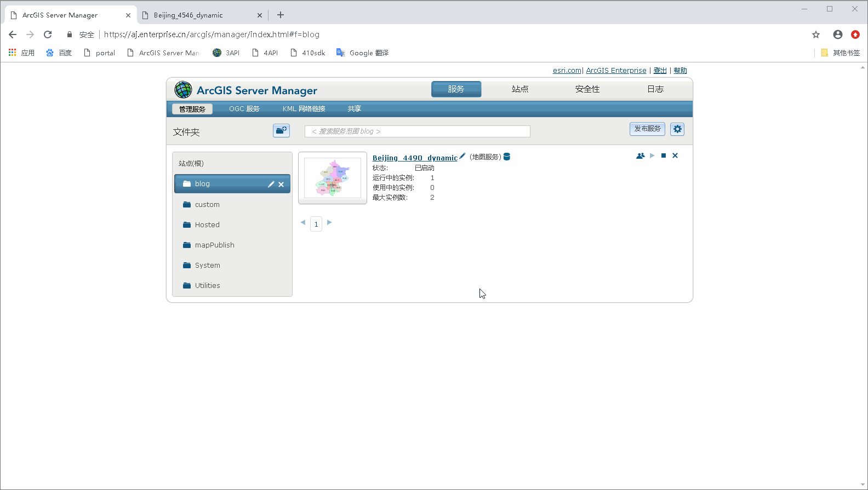This screenshot has height=490, width=868.
Task: Open the Chrome profile icon
Action: pyautogui.click(x=838, y=34)
